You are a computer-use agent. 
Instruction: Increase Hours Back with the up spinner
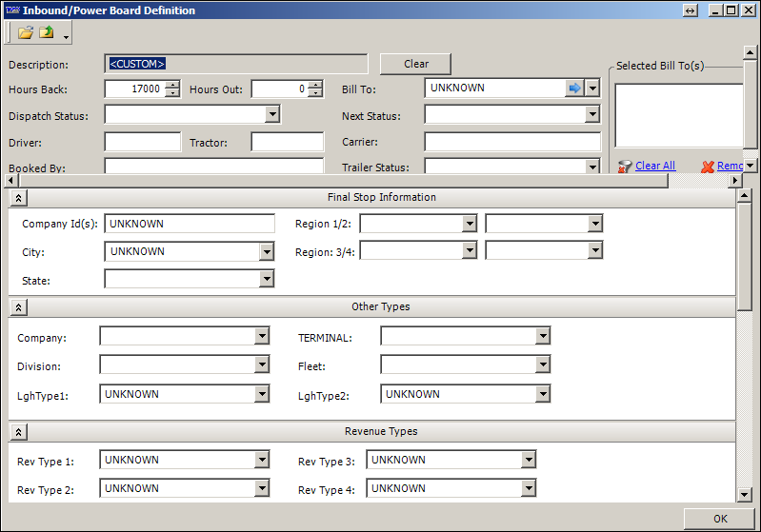172,85
